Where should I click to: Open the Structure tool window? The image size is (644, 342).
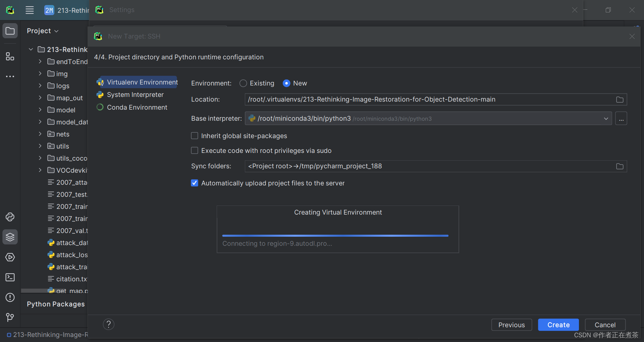click(x=10, y=56)
